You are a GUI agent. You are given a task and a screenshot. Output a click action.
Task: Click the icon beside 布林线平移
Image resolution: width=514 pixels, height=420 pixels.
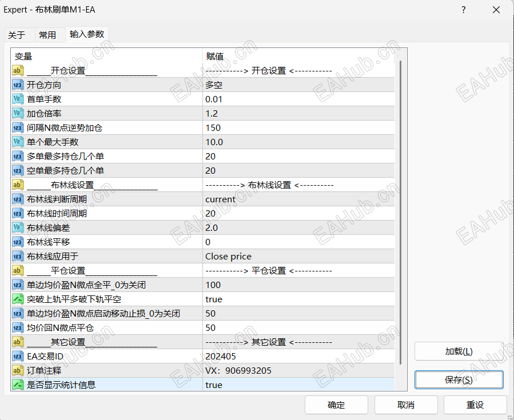pyautogui.click(x=18, y=242)
